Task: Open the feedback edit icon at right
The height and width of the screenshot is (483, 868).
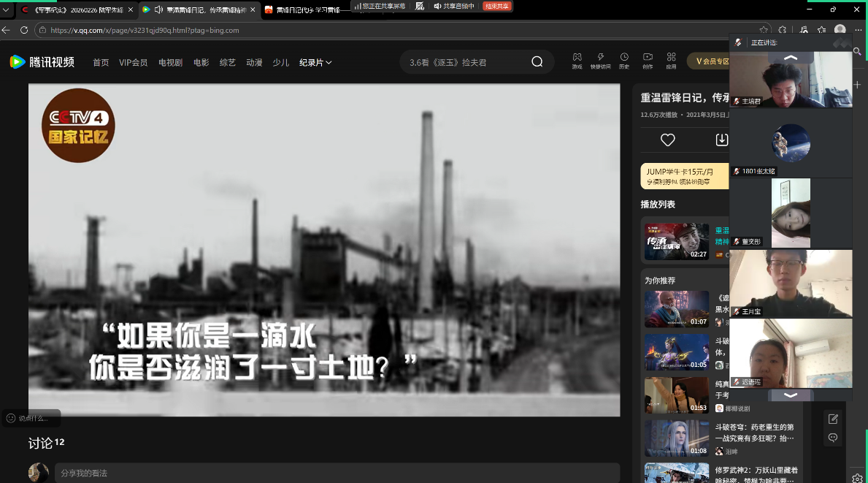Action: [833, 419]
